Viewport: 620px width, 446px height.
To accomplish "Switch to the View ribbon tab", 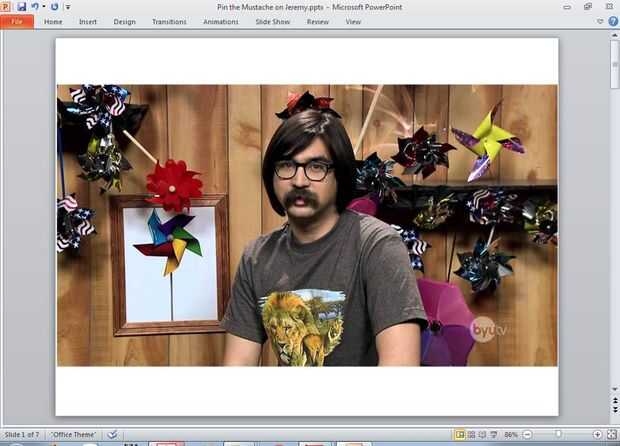I will [353, 22].
